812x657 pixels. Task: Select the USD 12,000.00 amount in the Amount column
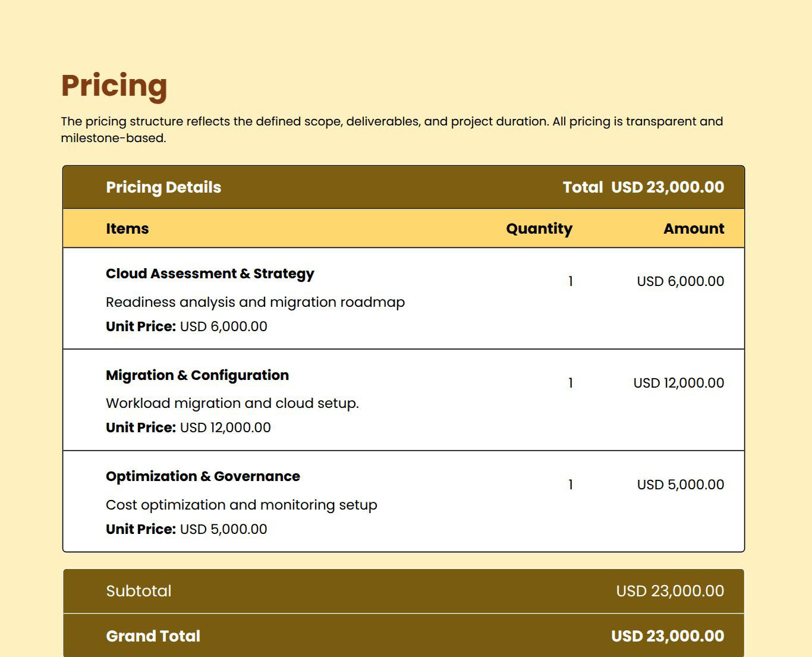tap(678, 383)
